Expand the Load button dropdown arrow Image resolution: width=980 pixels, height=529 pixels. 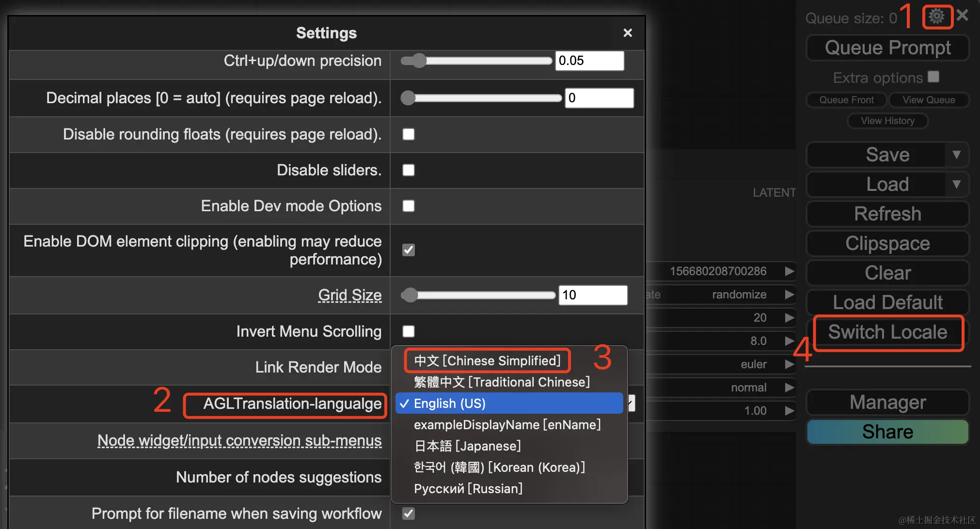tap(956, 185)
